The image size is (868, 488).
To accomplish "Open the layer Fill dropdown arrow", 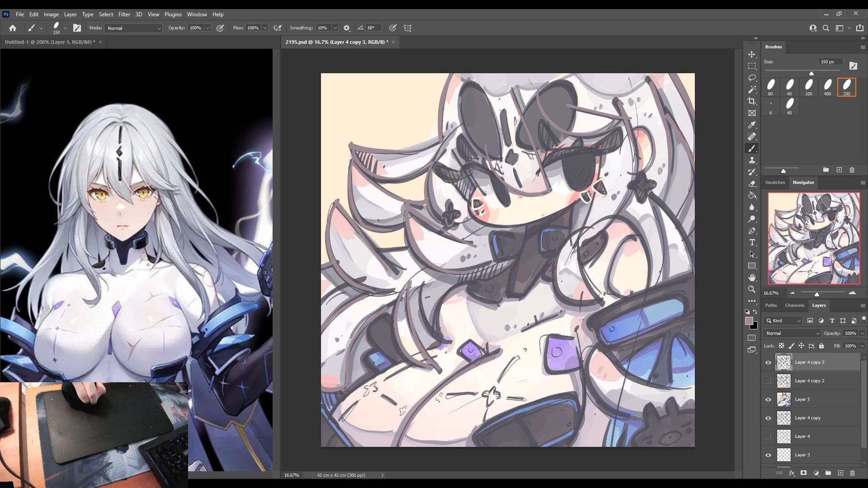I will (x=862, y=346).
